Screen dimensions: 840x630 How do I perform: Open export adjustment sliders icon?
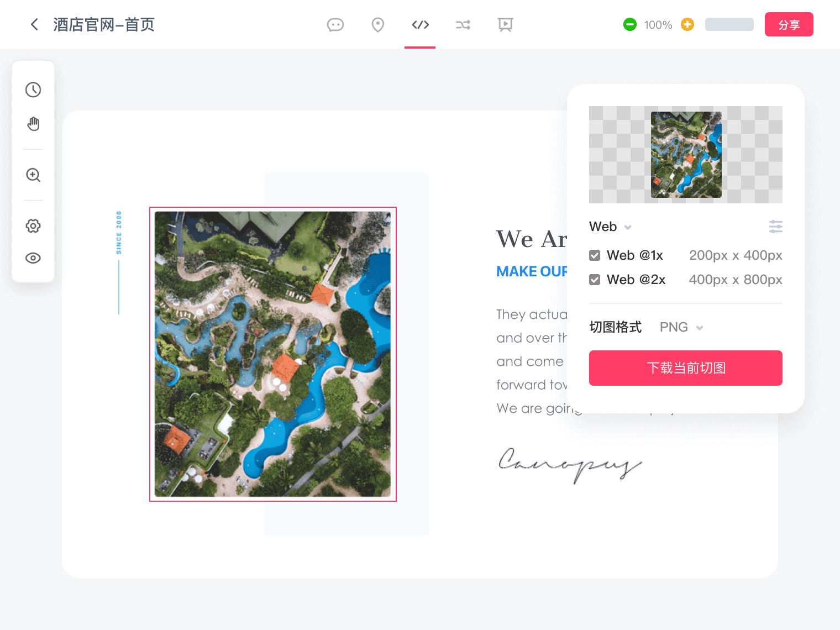pos(775,227)
